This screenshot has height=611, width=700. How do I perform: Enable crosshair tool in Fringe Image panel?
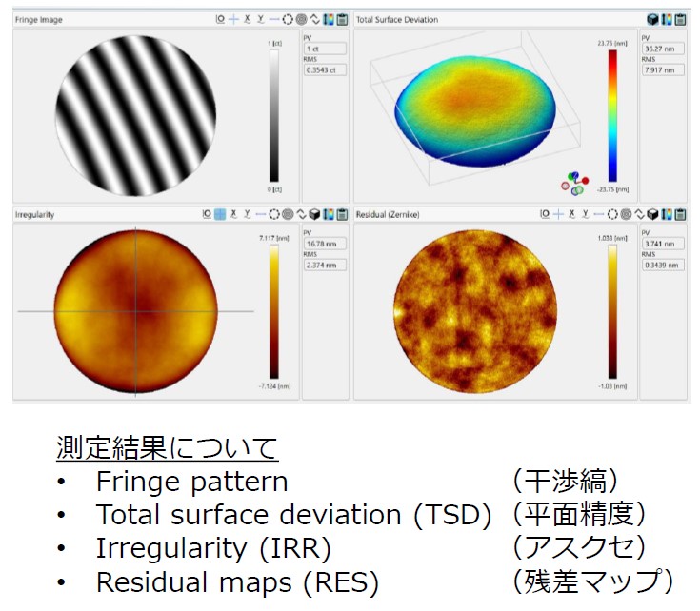(x=233, y=19)
